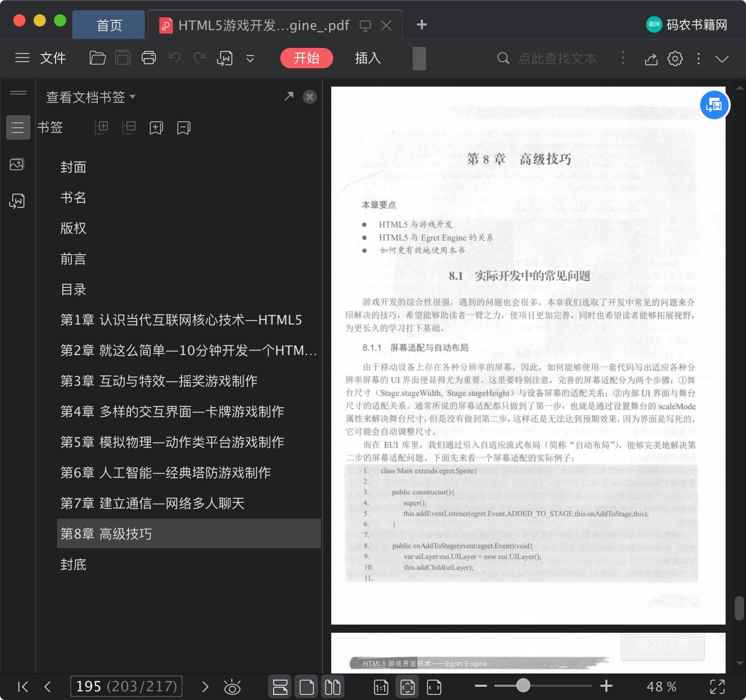Select the bookmarks list sidebar icon
The image size is (746, 700).
click(18, 127)
